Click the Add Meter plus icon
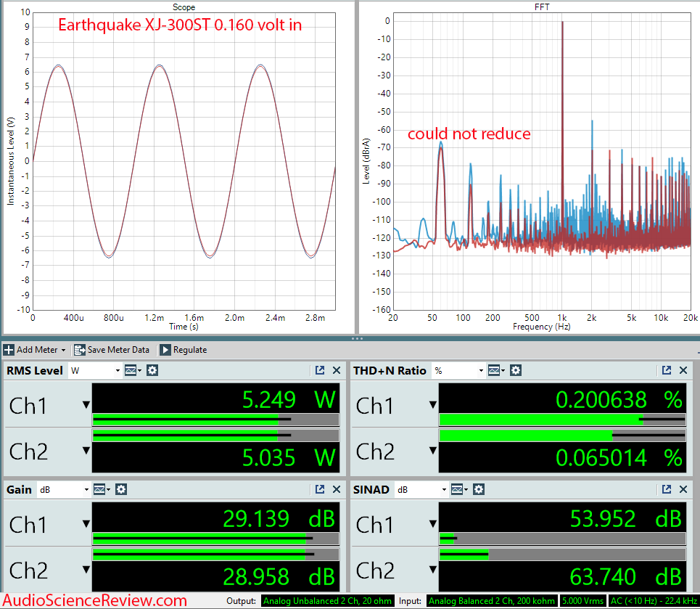The width and height of the screenshot is (700, 609). point(9,350)
